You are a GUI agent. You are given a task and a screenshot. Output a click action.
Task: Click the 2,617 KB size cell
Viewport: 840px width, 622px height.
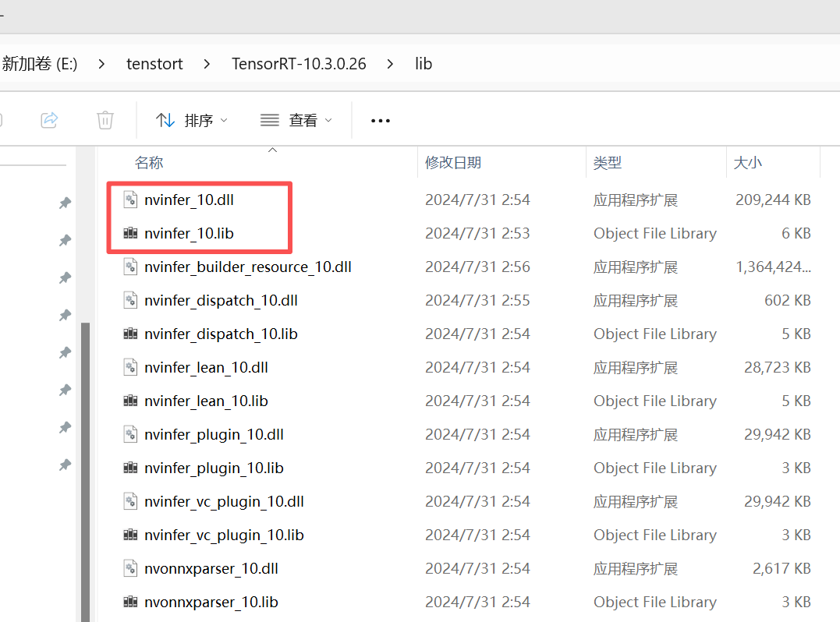click(782, 568)
